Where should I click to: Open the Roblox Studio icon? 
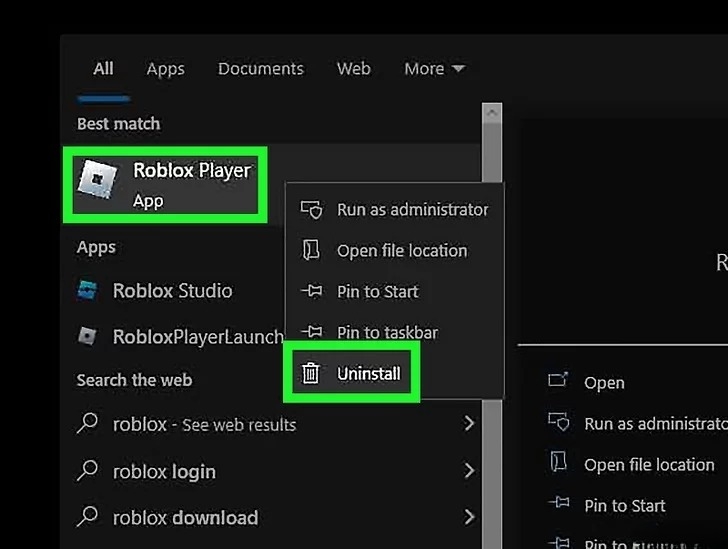click(x=87, y=291)
